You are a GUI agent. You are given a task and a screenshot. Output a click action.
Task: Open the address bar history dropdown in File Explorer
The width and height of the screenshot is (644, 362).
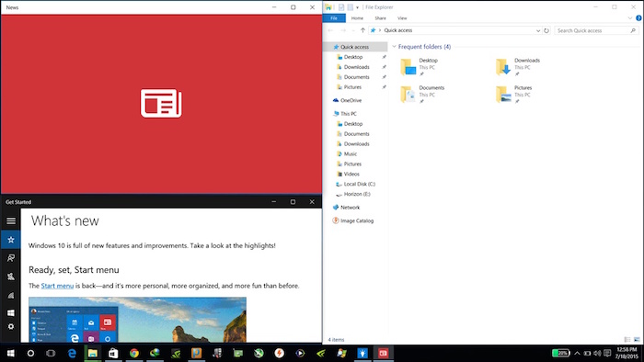[538, 30]
